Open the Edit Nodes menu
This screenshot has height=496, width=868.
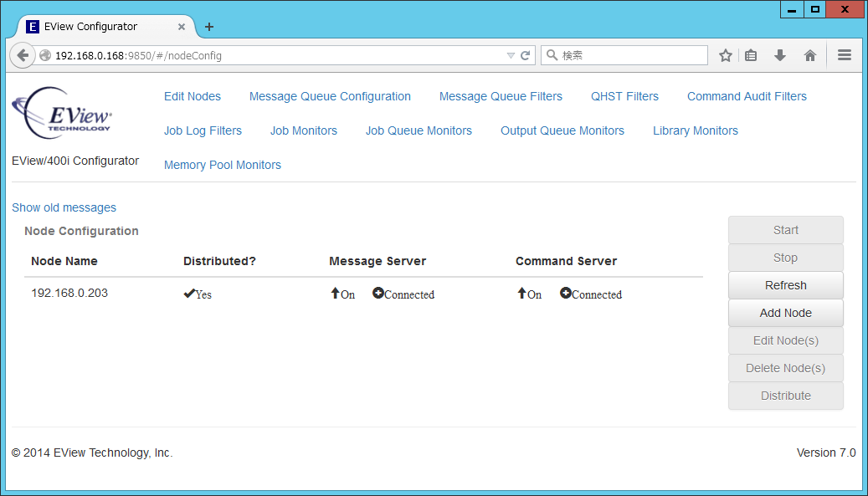[193, 96]
